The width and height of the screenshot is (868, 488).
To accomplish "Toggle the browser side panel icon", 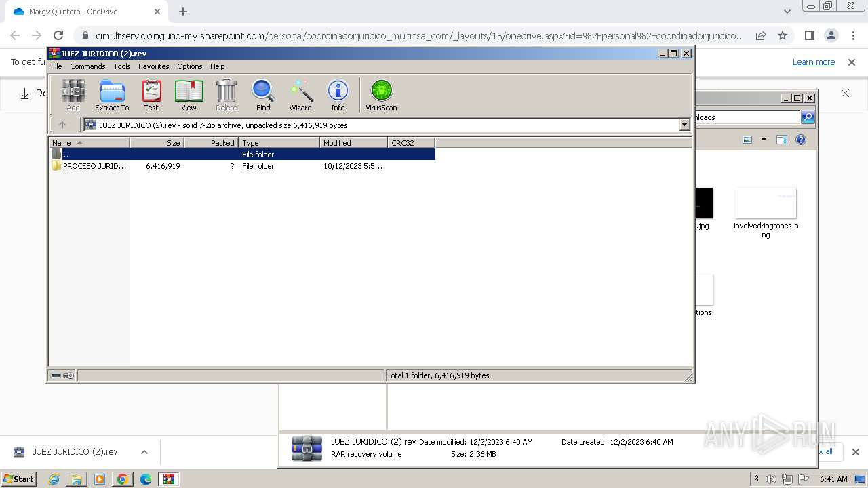I will coord(809,35).
